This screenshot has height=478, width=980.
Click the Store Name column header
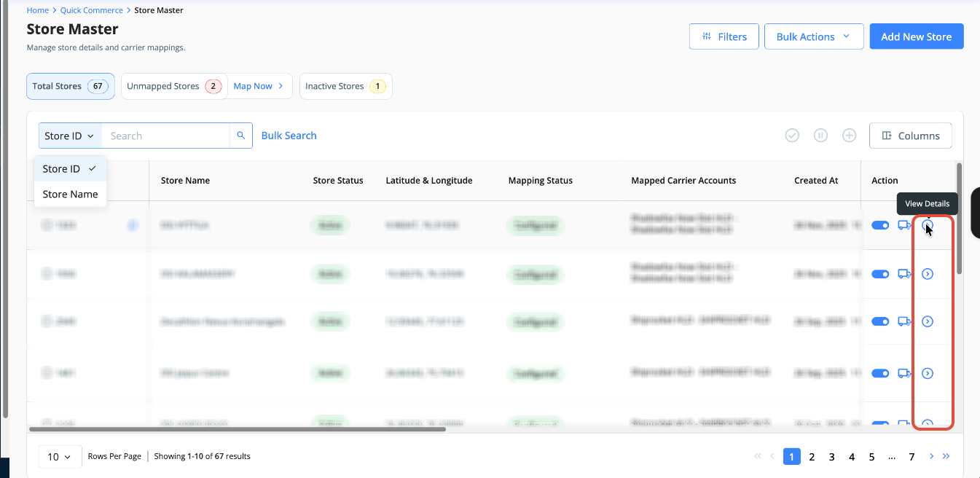pyautogui.click(x=185, y=181)
